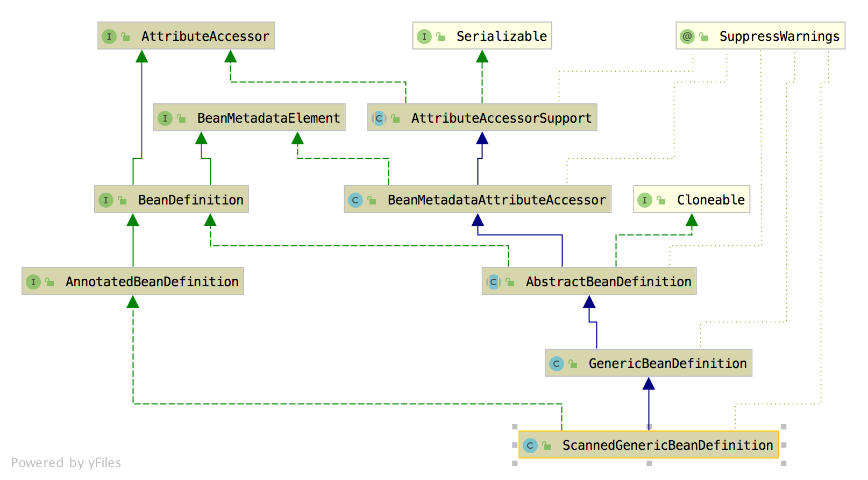Viewport: 868px width, 480px height.
Task: Select the SuppressWarnings annotation text
Action: [x=779, y=36]
